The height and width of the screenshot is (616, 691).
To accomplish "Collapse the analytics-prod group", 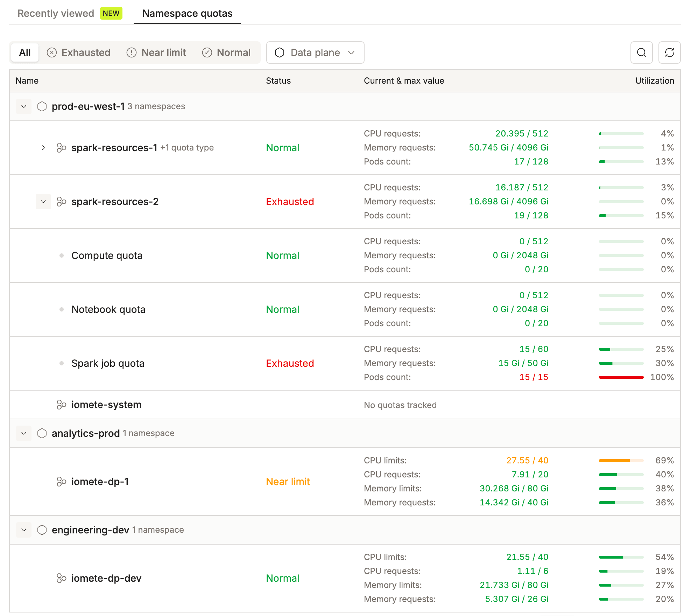I will (24, 433).
